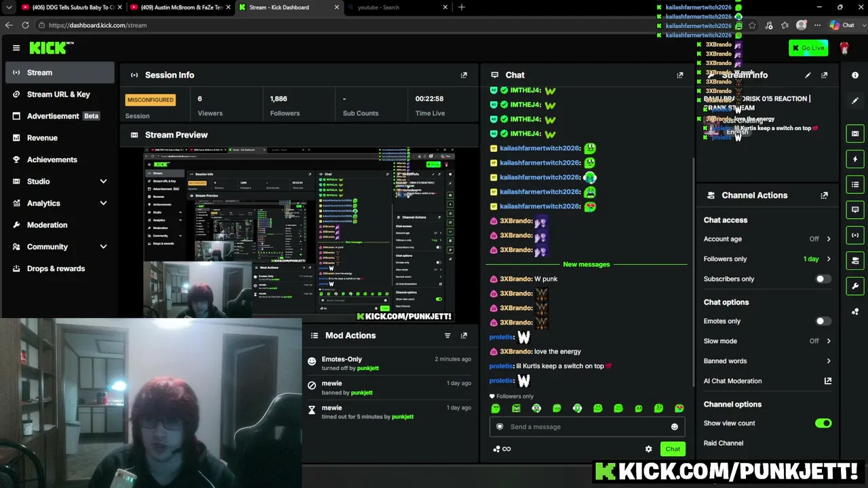Select Stream in the sidebar

click(60, 73)
